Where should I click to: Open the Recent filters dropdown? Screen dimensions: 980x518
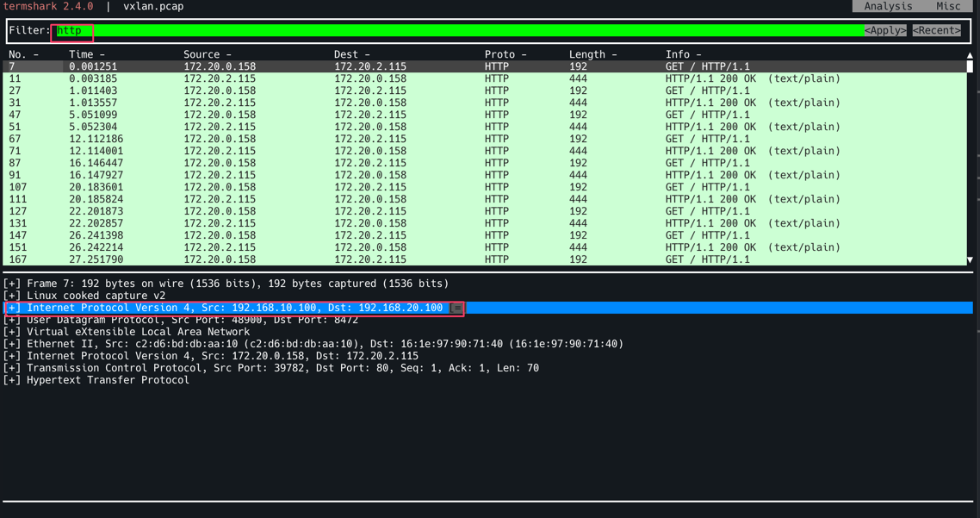936,30
